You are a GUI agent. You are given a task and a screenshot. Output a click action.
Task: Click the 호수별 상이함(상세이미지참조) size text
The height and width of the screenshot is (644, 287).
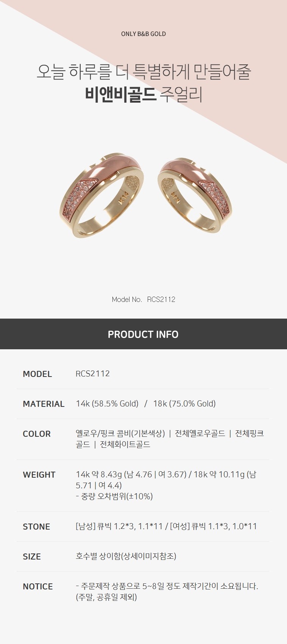126,556
